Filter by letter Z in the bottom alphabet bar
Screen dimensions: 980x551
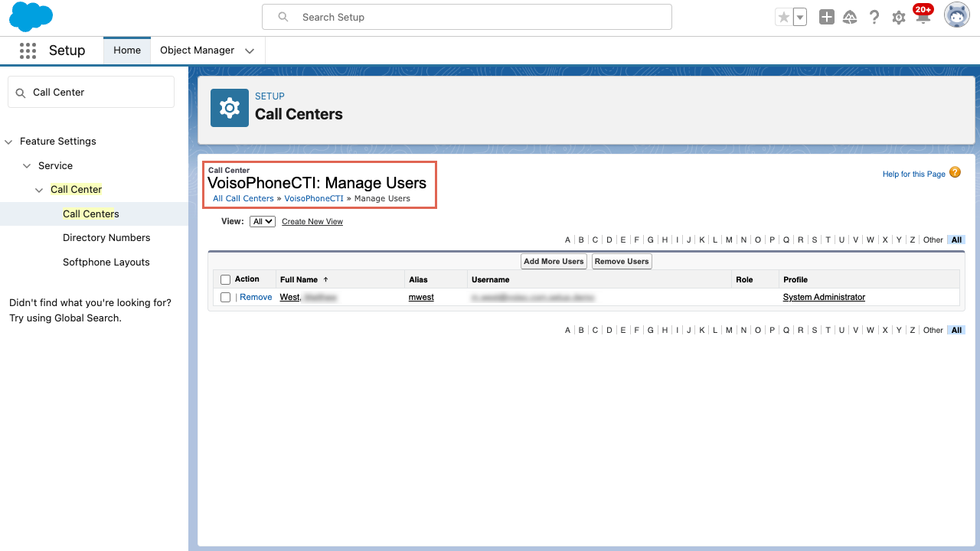[x=913, y=330]
